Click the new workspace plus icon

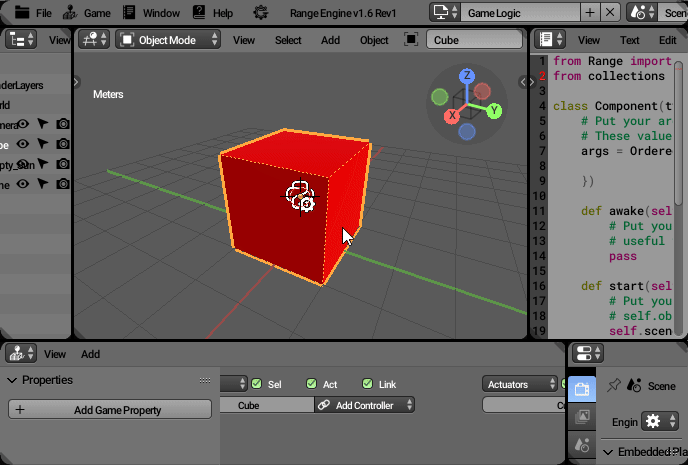[x=591, y=13]
